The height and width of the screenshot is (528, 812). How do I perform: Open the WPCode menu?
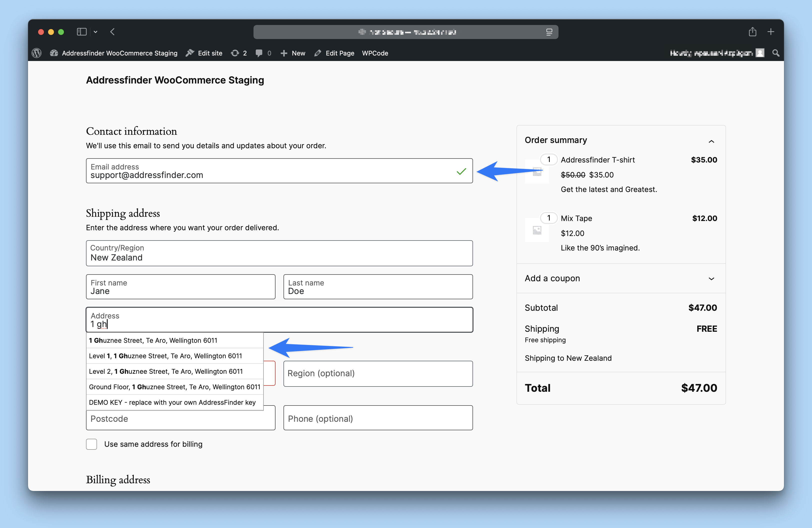pos(375,53)
